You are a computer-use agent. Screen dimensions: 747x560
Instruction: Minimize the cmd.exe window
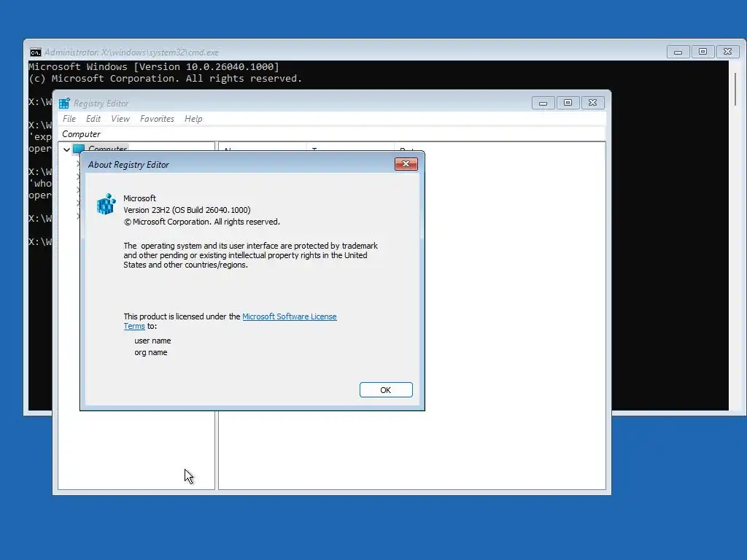(678, 52)
